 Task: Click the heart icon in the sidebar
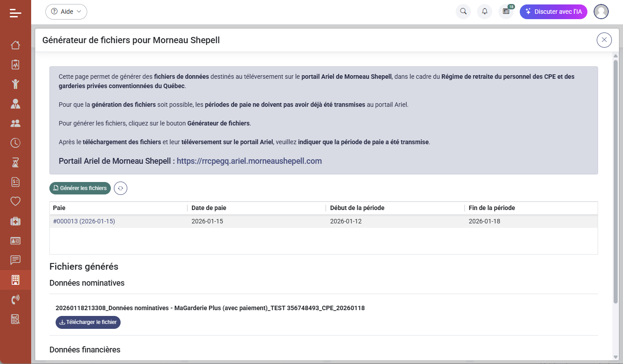click(16, 202)
